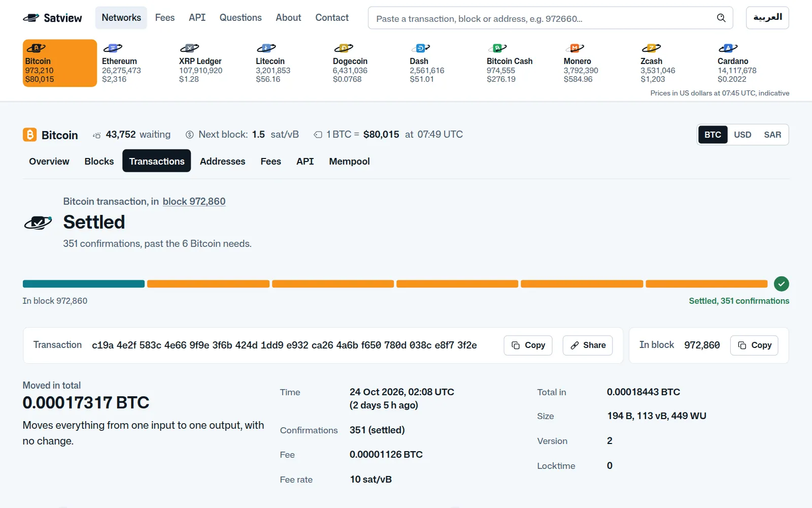Switch site language to Arabic
Viewport: 812px width, 508px height.
click(767, 18)
